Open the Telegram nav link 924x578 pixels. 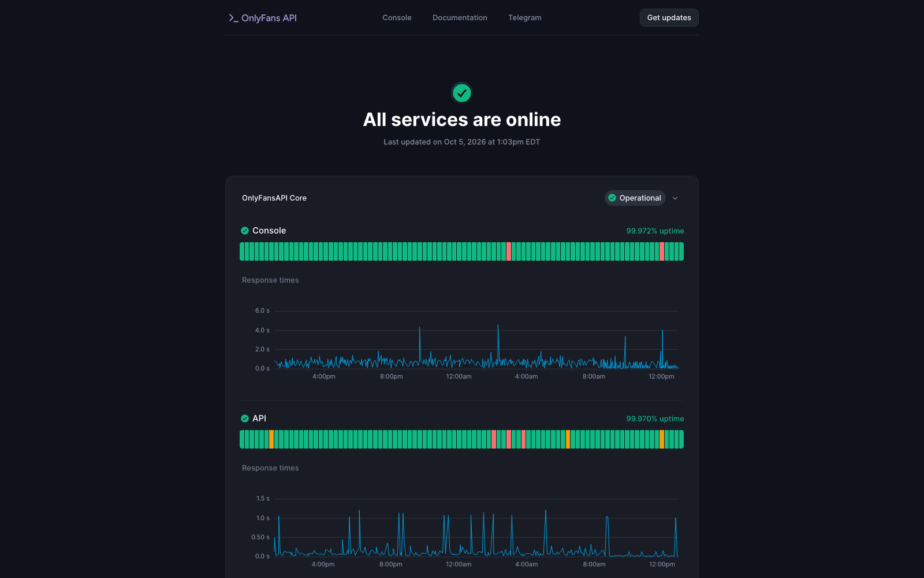(x=525, y=18)
